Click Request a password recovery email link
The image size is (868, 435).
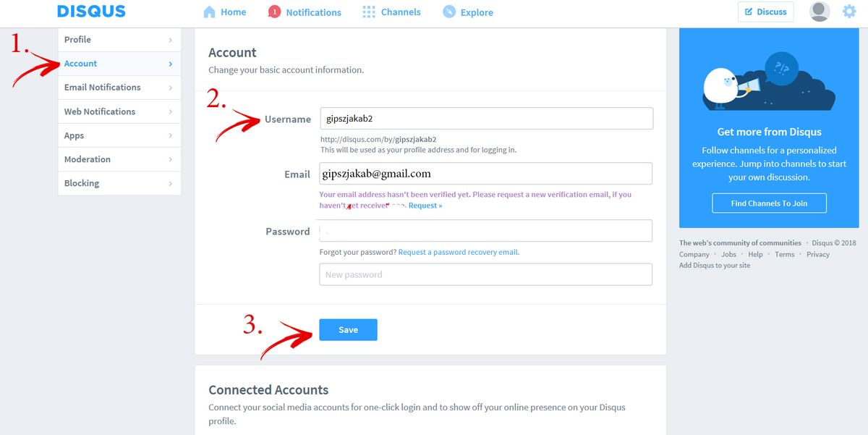pos(459,252)
